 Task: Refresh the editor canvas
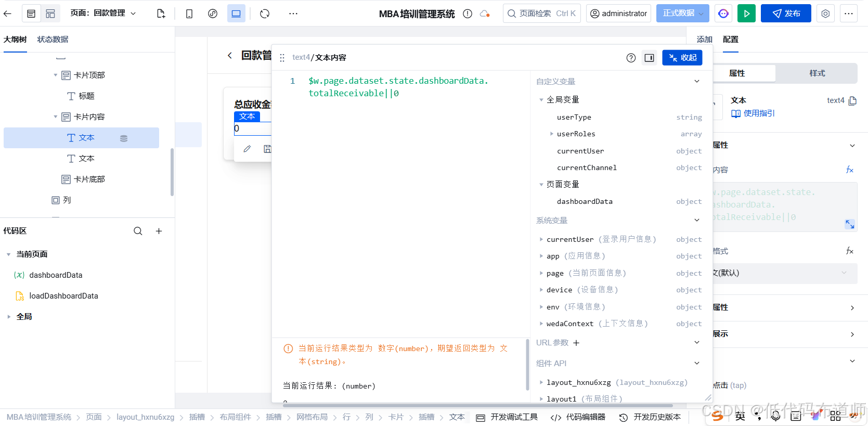(x=265, y=14)
